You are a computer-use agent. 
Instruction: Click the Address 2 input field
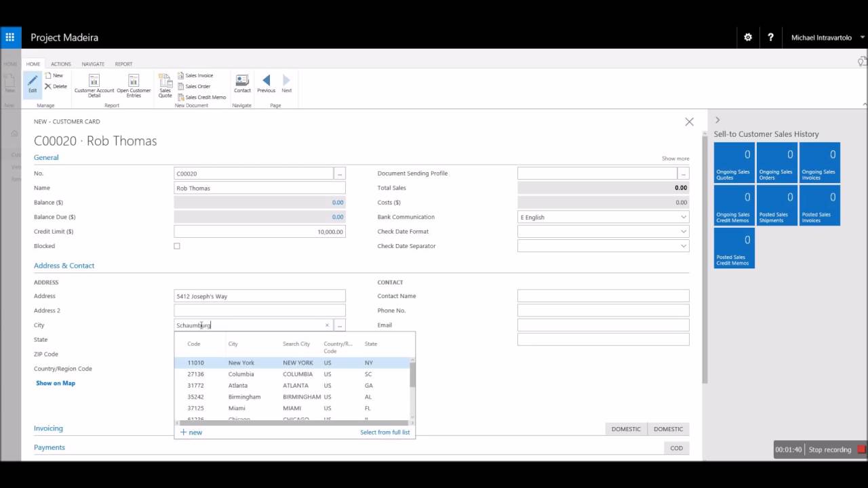tap(260, 310)
